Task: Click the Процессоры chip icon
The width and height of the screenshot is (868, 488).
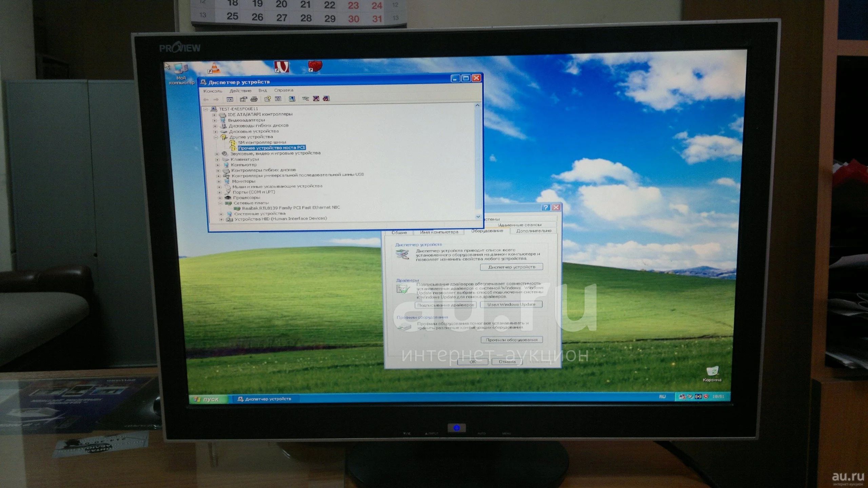Action: tap(228, 198)
